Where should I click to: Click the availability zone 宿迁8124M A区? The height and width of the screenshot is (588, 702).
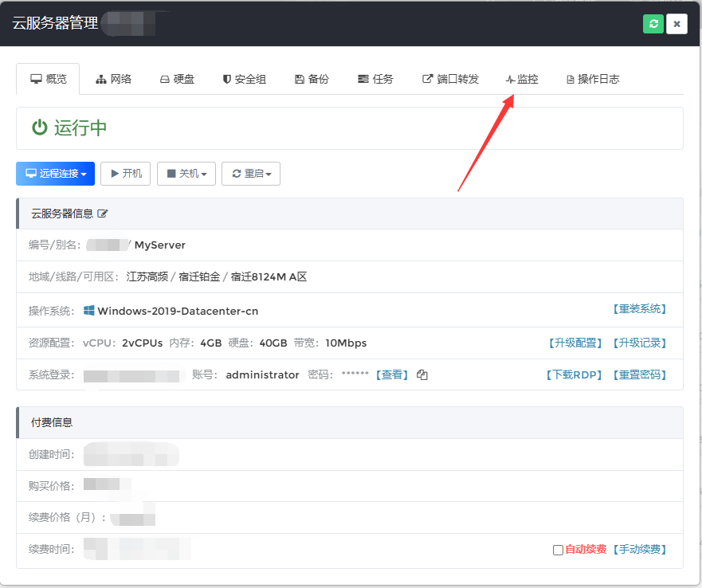coord(269,276)
